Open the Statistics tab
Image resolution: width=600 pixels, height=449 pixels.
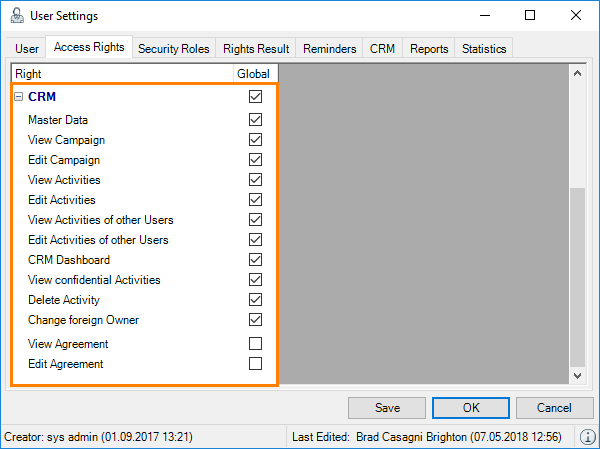(484, 49)
